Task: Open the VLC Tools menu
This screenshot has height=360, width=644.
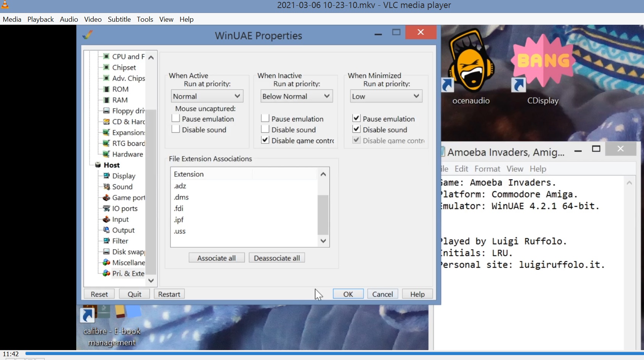Action: (x=145, y=19)
